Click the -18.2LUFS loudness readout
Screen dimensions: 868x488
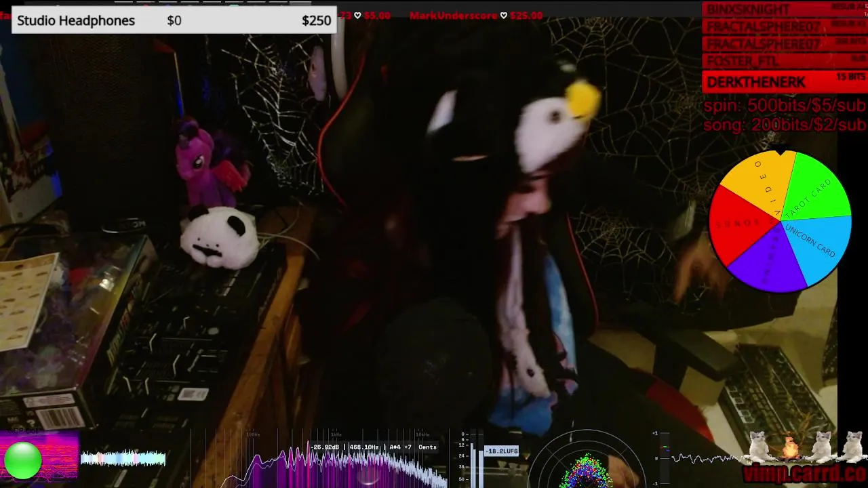(x=501, y=451)
